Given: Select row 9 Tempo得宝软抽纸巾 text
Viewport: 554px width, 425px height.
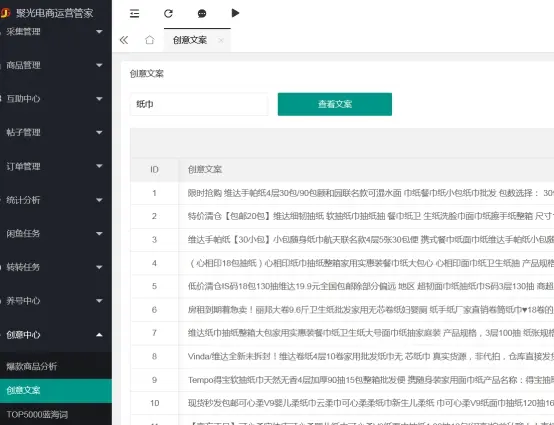Looking at the screenshot, I should [x=371, y=380].
